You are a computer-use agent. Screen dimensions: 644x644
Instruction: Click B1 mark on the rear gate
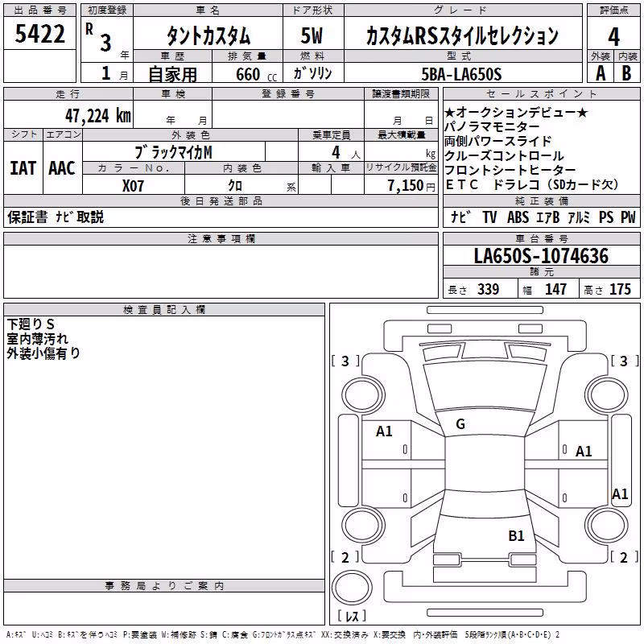coord(516,535)
